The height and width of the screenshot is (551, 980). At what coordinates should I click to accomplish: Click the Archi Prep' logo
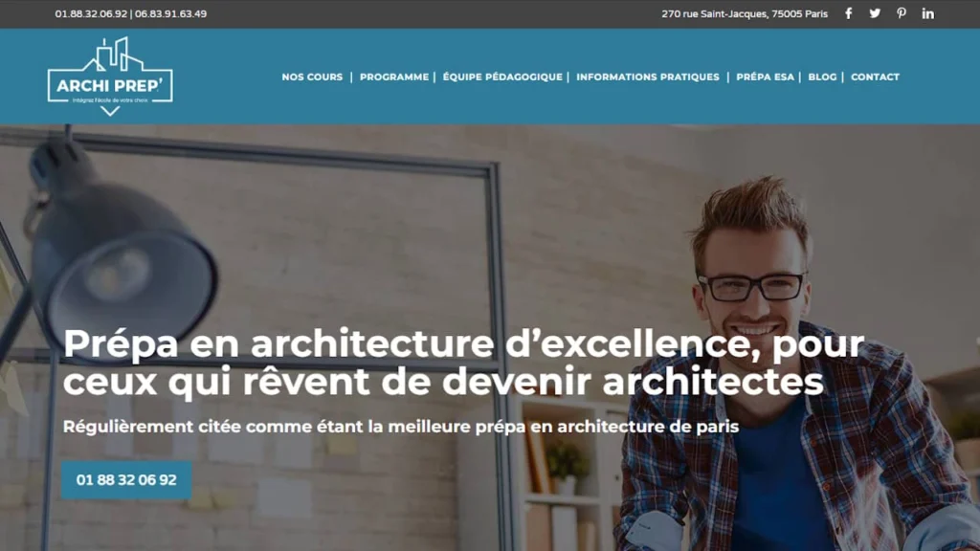click(110, 77)
